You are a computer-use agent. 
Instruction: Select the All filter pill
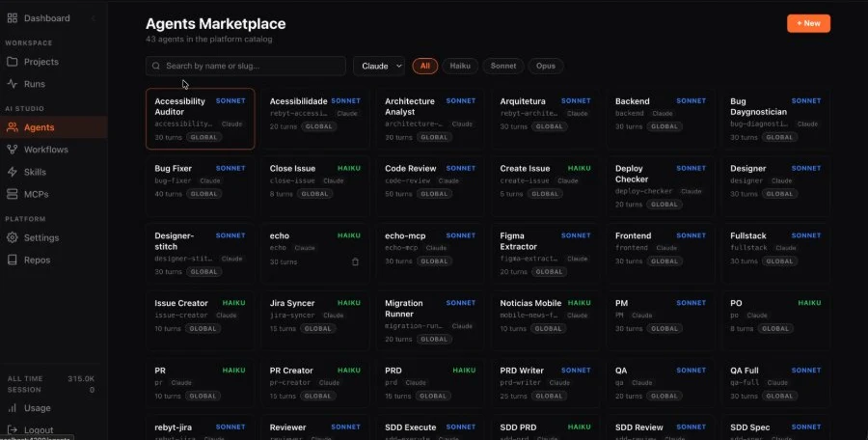coord(424,66)
